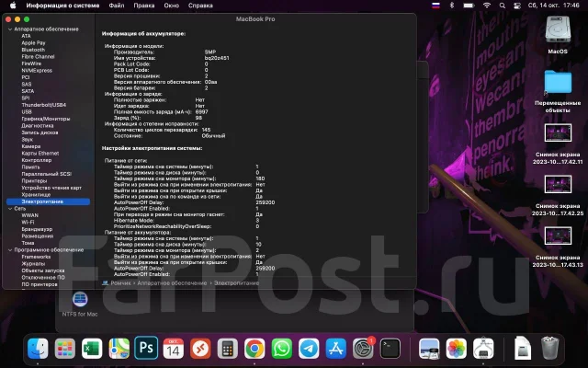Open System Information icon in the dock
The height and width of the screenshot is (368, 588).
coord(483,348)
